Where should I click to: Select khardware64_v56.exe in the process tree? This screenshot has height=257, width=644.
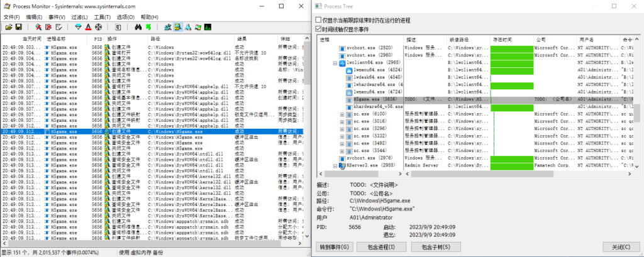pyautogui.click(x=378, y=107)
